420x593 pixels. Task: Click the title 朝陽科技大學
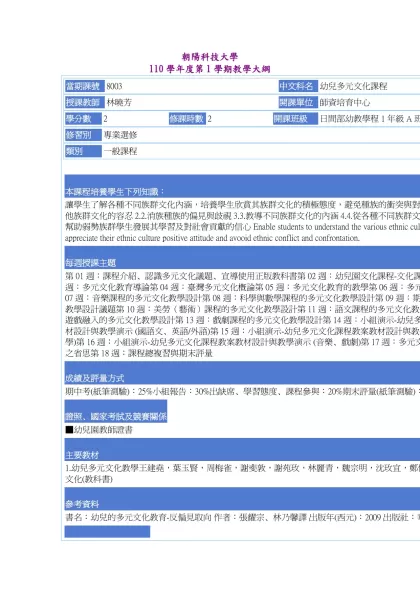coord(210,57)
